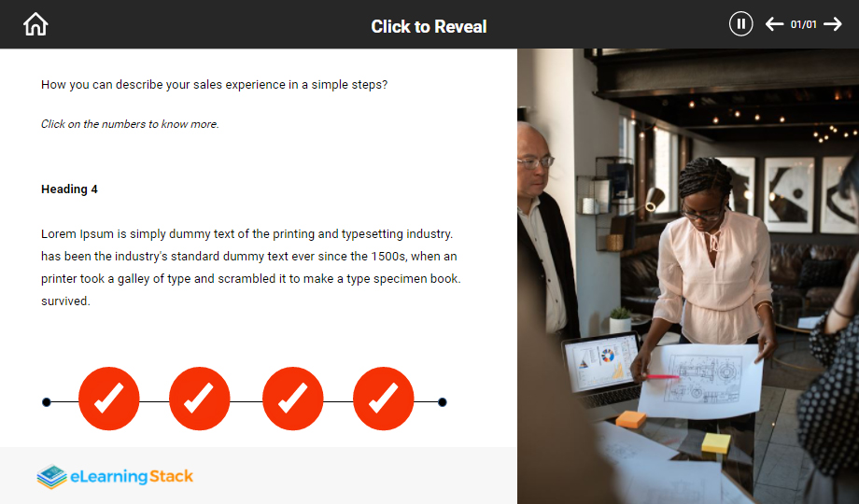Click the office meeting photo
This screenshot has height=504, width=859.
pyautogui.click(x=688, y=276)
